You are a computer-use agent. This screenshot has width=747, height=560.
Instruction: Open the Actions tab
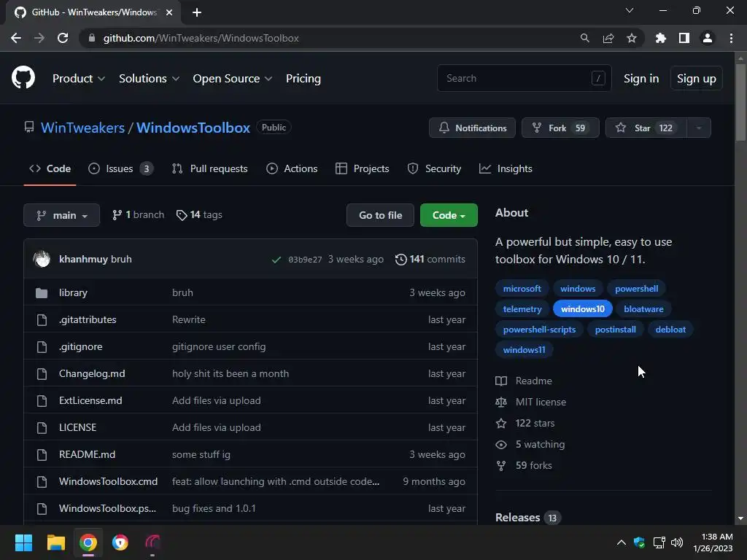(x=292, y=168)
